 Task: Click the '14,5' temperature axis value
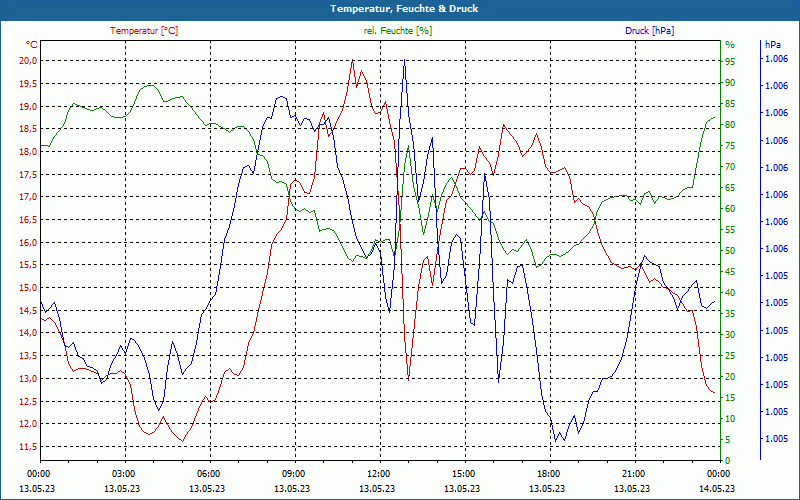[28, 310]
